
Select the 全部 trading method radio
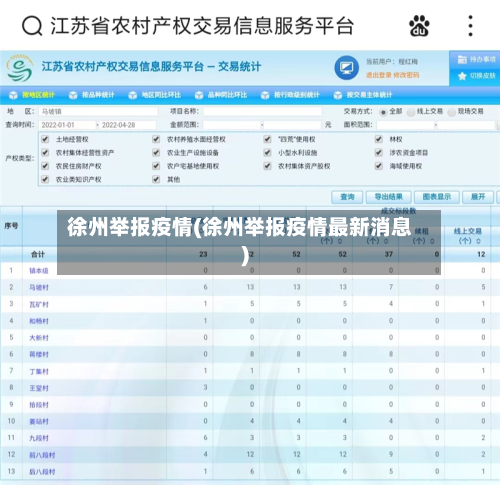[383, 112]
